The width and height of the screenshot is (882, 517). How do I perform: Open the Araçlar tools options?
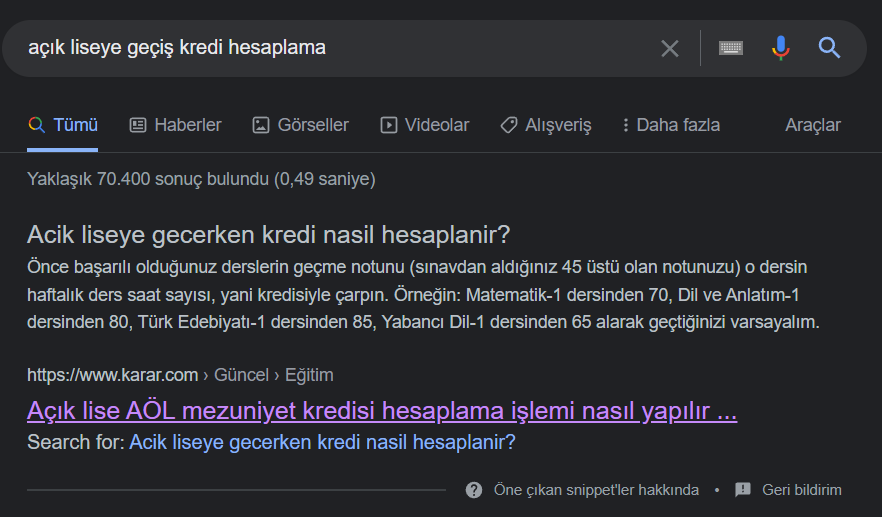812,125
